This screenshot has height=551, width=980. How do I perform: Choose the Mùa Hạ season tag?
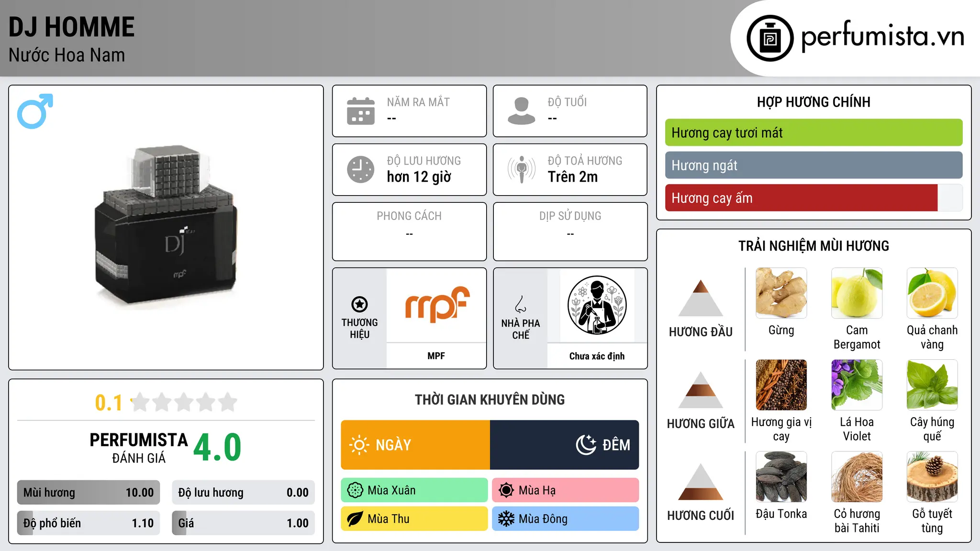(566, 490)
